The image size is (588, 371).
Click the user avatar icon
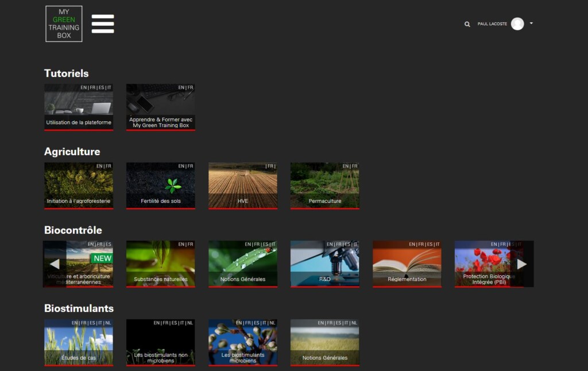click(x=517, y=24)
